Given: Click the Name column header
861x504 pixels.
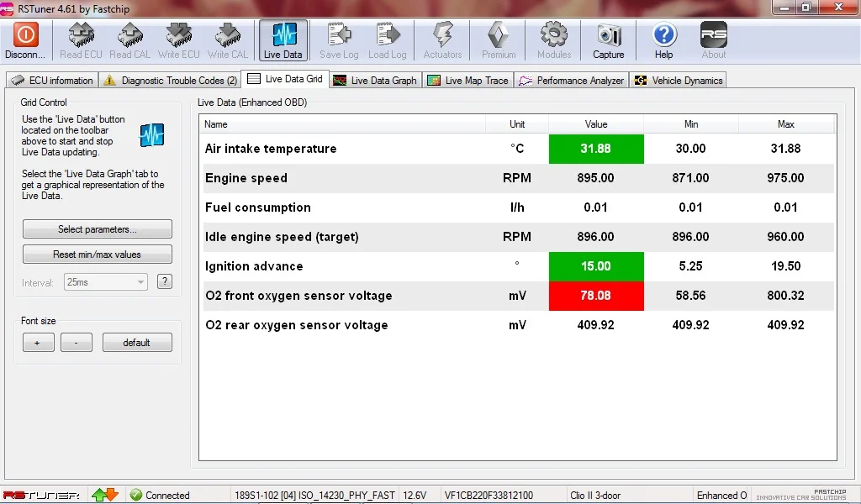Looking at the screenshot, I should click(343, 124).
